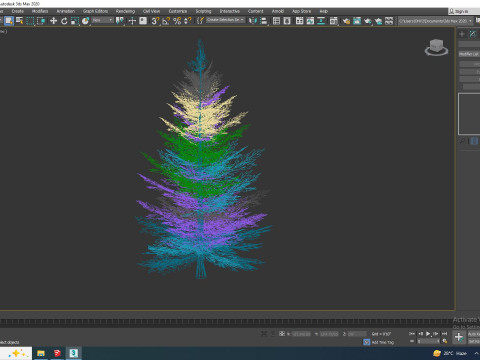Play the animation
Image resolution: width=480 pixels, height=360 pixels.
(428, 334)
